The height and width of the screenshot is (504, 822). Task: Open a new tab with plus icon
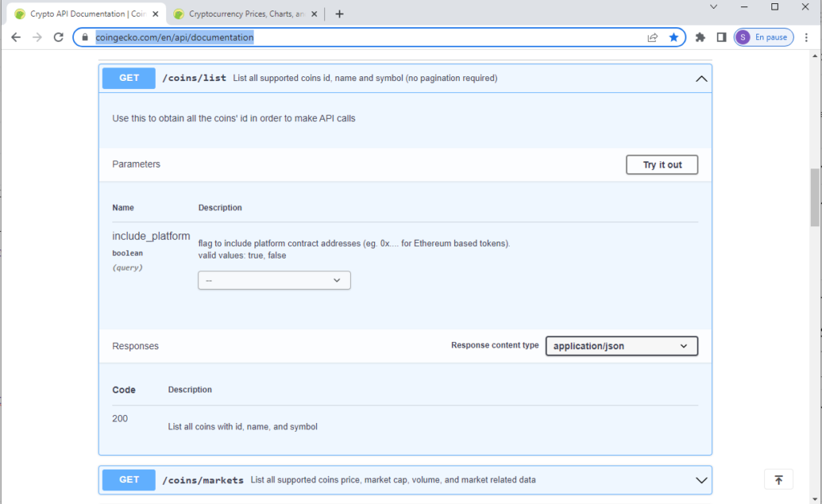coord(340,14)
